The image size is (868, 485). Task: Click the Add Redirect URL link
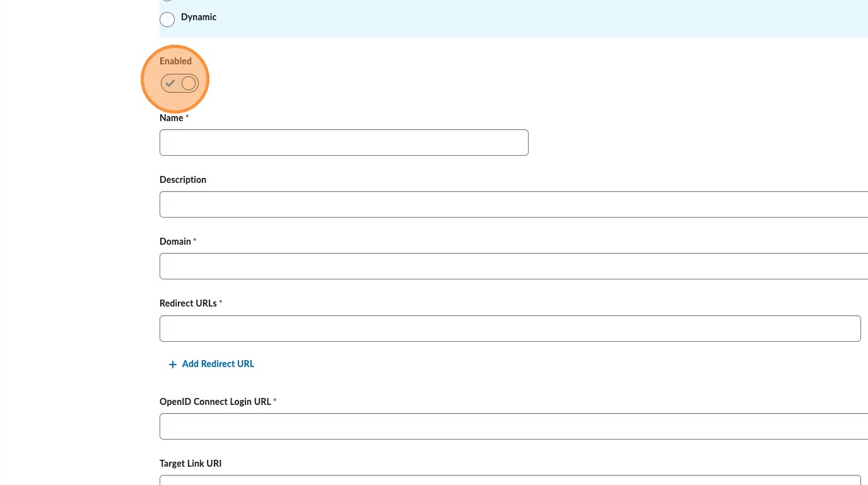tap(218, 364)
